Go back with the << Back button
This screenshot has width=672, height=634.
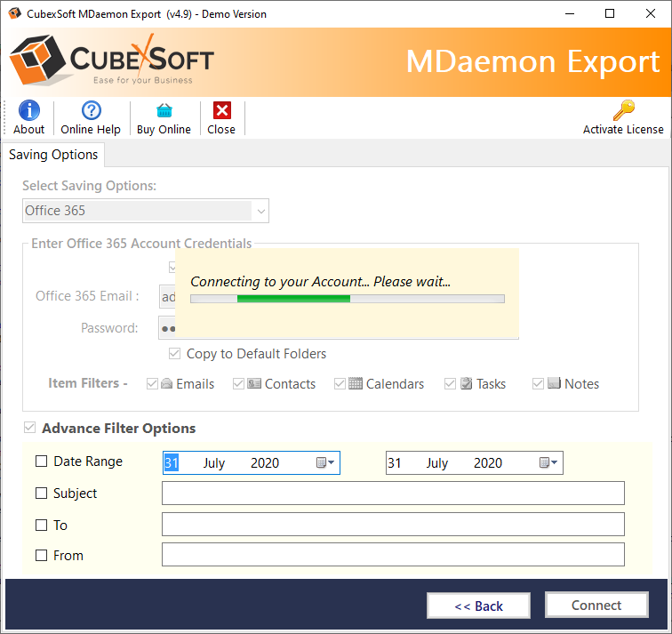(x=478, y=606)
